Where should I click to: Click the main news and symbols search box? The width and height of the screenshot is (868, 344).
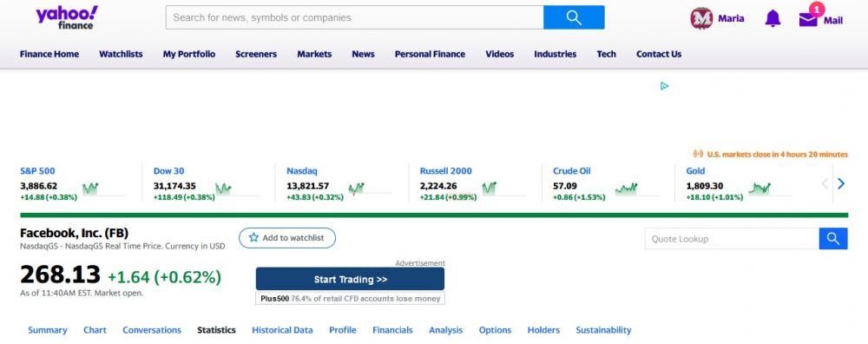(354, 17)
